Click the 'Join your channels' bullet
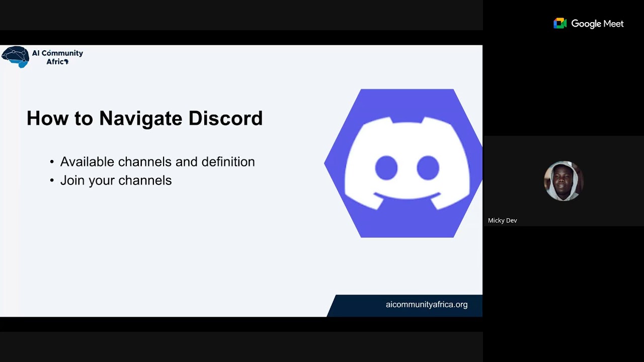Image resolution: width=644 pixels, height=362 pixels. pyautogui.click(x=116, y=180)
